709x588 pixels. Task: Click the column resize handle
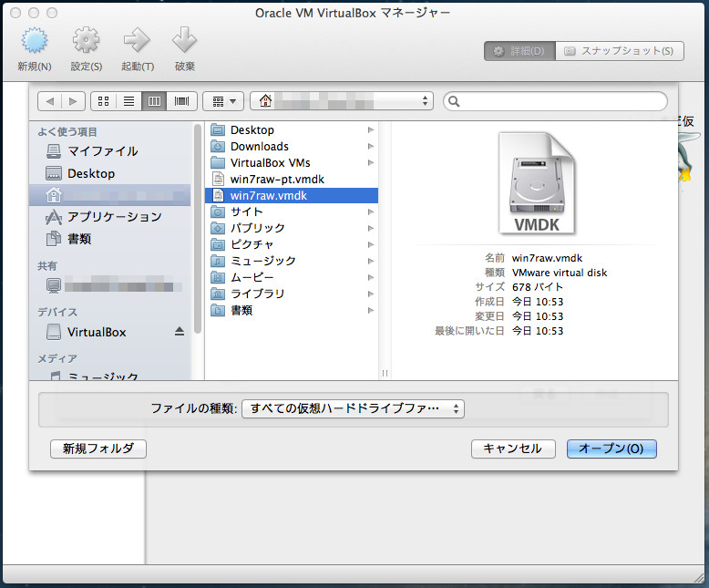(385, 373)
